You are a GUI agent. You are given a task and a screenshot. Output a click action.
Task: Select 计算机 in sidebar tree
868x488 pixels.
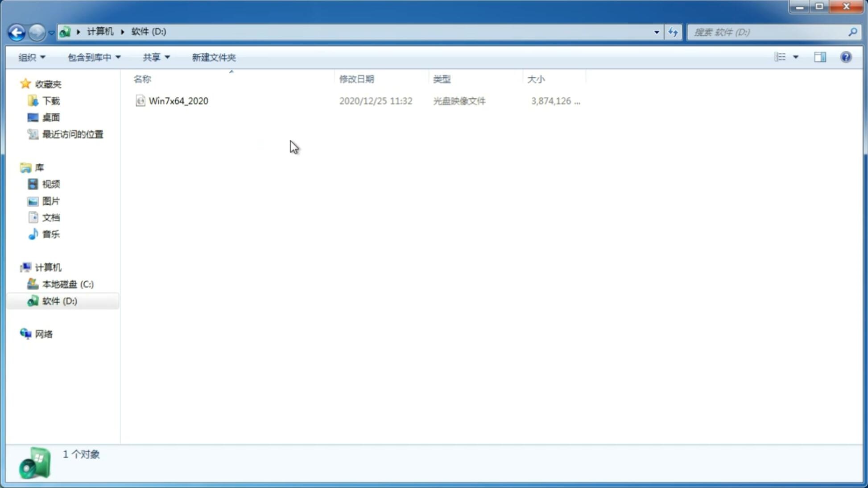pyautogui.click(x=47, y=267)
